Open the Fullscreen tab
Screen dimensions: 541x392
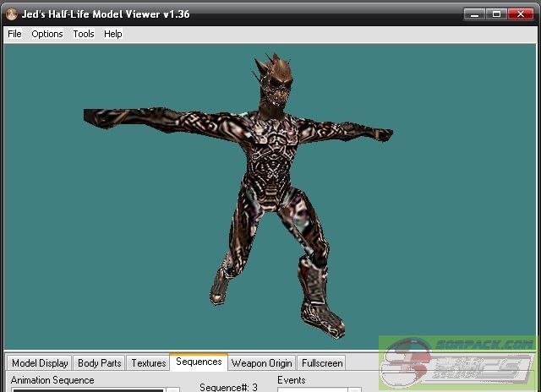[x=322, y=363]
